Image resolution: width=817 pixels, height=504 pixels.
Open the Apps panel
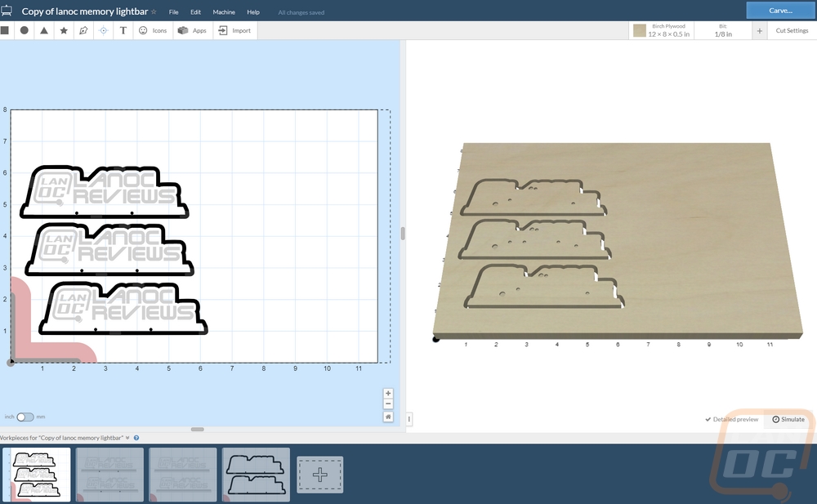pyautogui.click(x=192, y=30)
